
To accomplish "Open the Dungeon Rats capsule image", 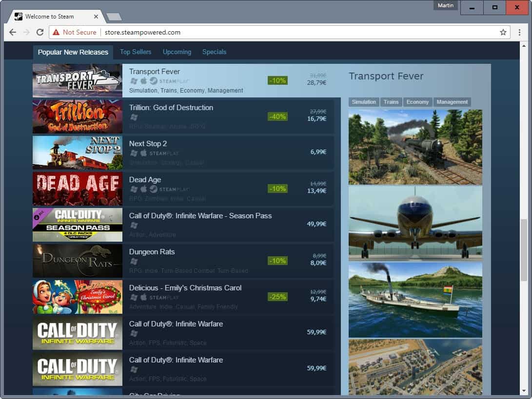I will tap(78, 261).
